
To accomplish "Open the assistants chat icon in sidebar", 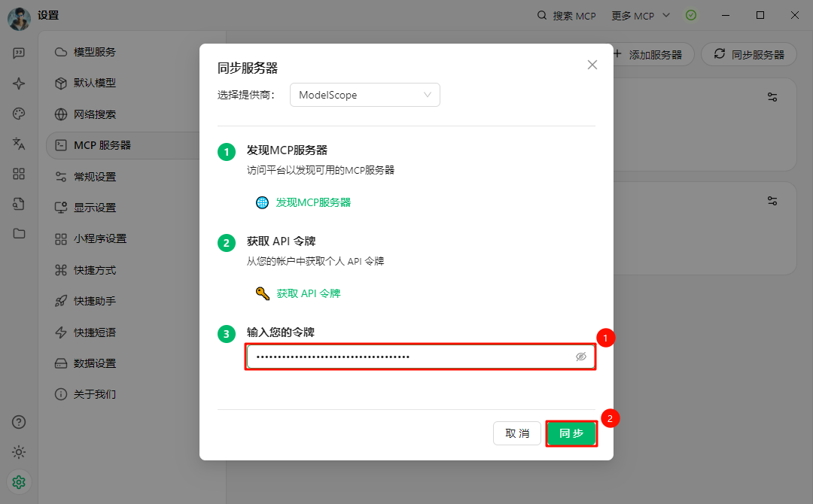I will (x=19, y=53).
